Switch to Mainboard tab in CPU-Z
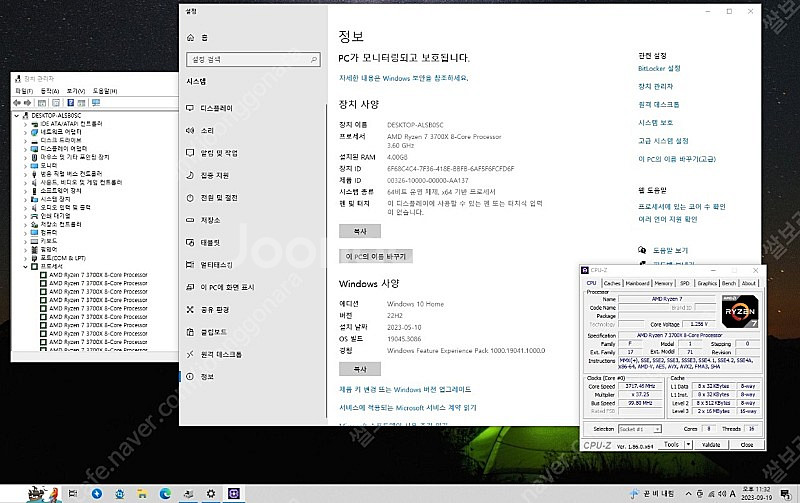The width and height of the screenshot is (800, 503). click(637, 283)
